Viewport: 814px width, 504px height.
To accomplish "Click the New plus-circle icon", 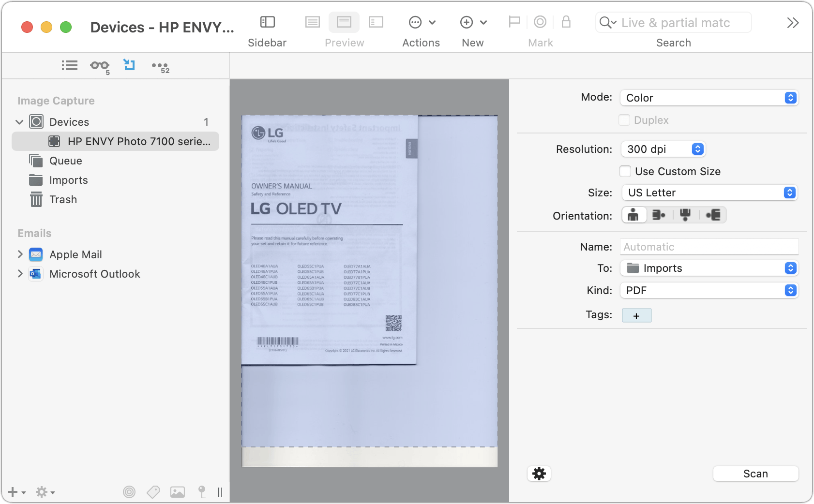I will (x=467, y=22).
